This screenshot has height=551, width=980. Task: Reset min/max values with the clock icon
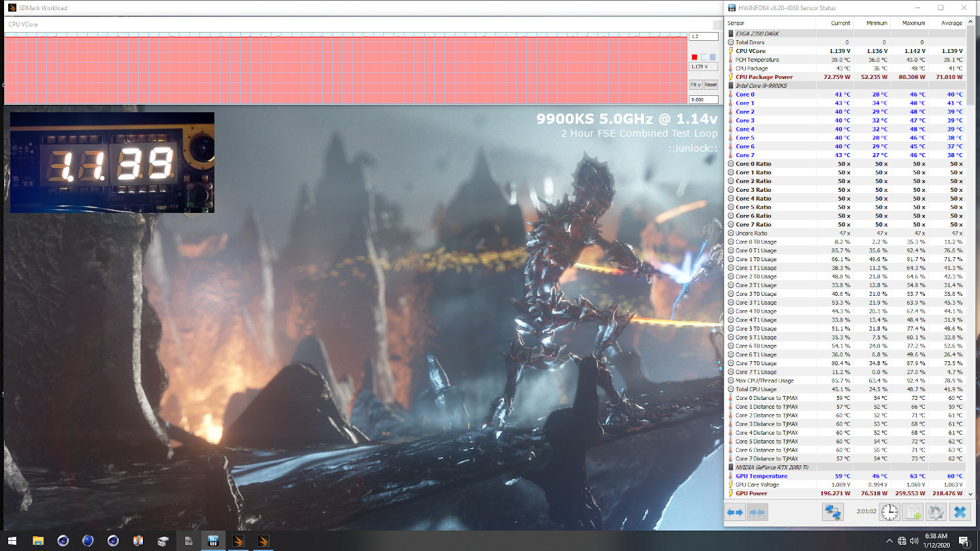[x=889, y=512]
